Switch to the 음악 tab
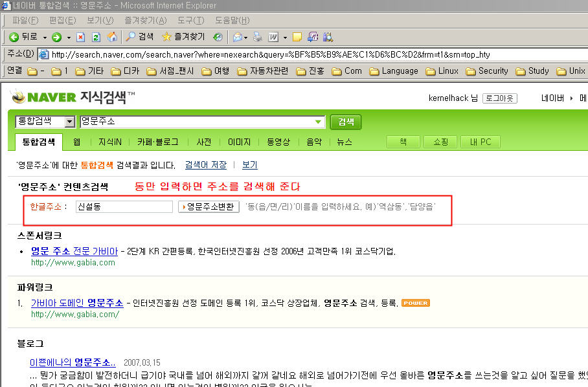 point(314,142)
